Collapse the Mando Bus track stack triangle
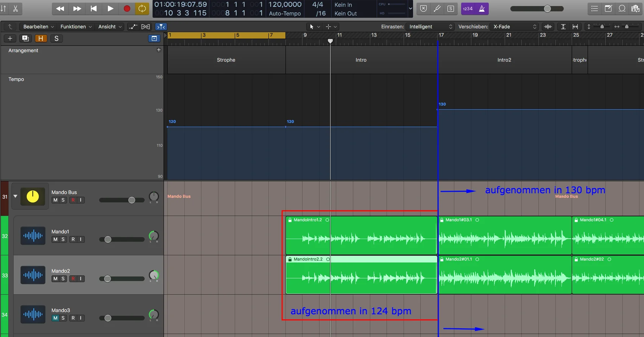The height and width of the screenshot is (337, 644). (x=16, y=196)
